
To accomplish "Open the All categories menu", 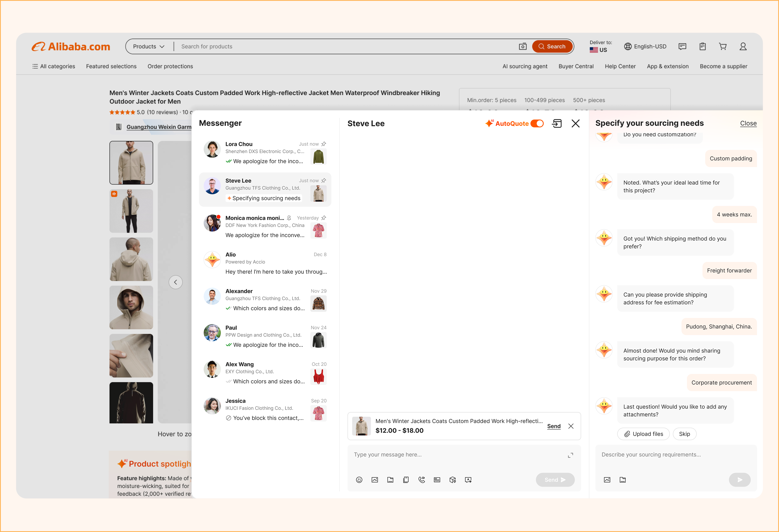I will tap(54, 66).
